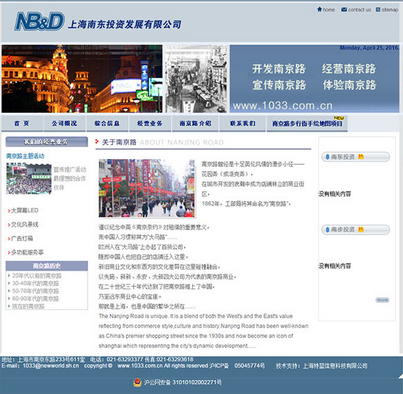Screen dimensions: 403x394
Task: Open the 广告灯箱 sidebar link
Action: click(x=22, y=238)
